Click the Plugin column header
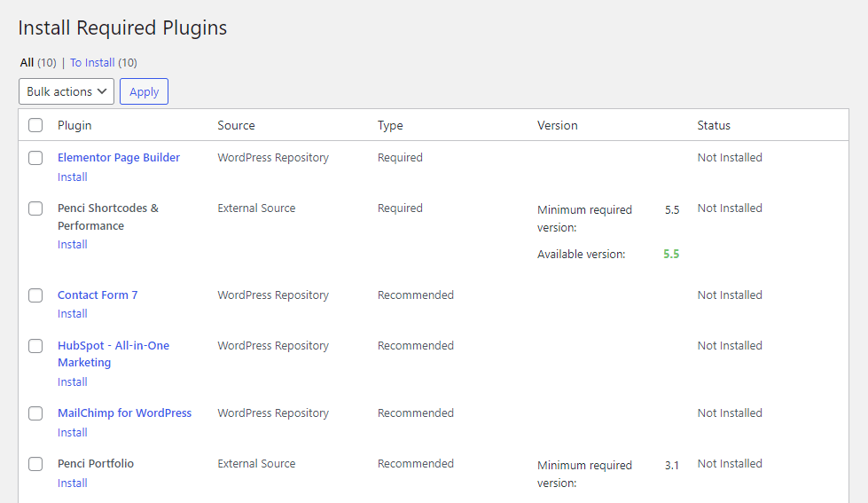Image resolution: width=868 pixels, height=503 pixels. (74, 125)
